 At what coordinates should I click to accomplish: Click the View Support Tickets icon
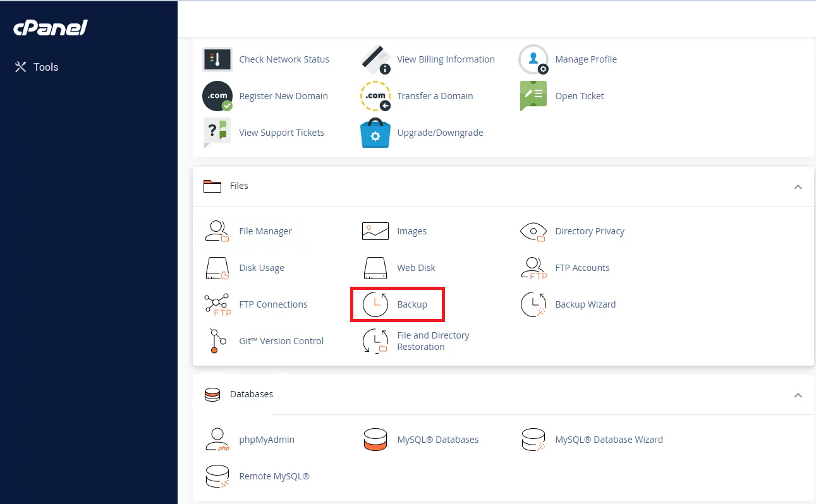(216, 133)
